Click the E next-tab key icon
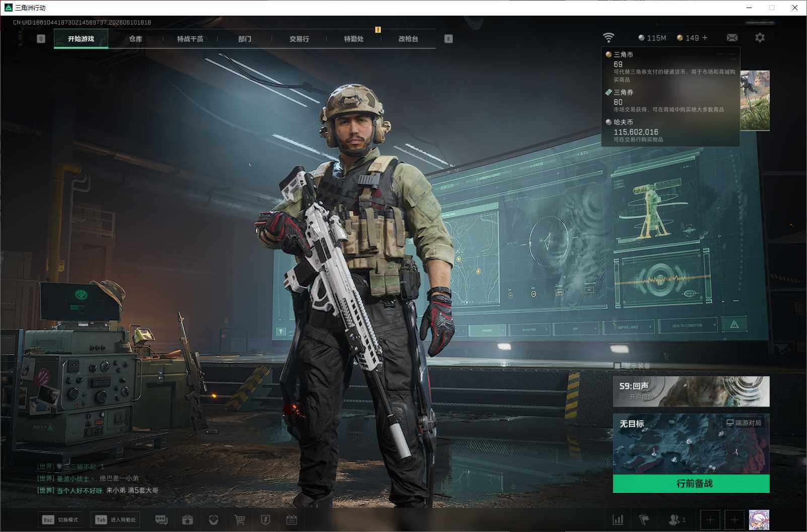Screen dimensions: 807x532 (448, 39)
